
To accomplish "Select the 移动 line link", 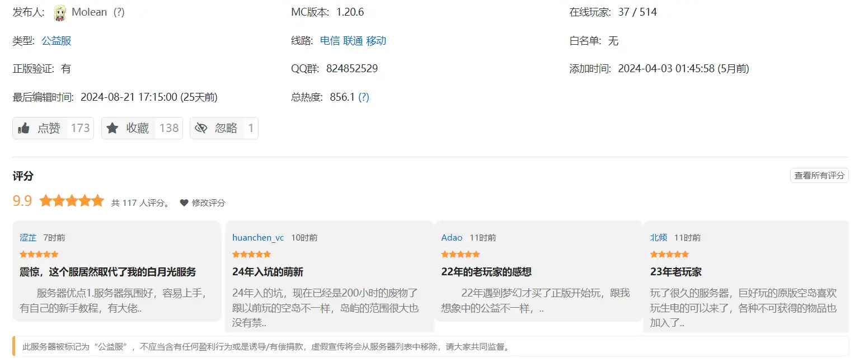I will click(376, 40).
